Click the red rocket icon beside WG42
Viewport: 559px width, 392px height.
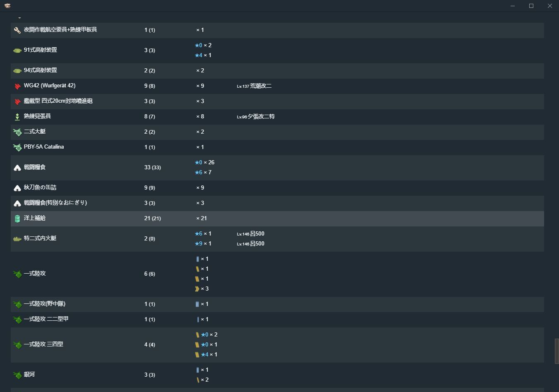[17, 86]
